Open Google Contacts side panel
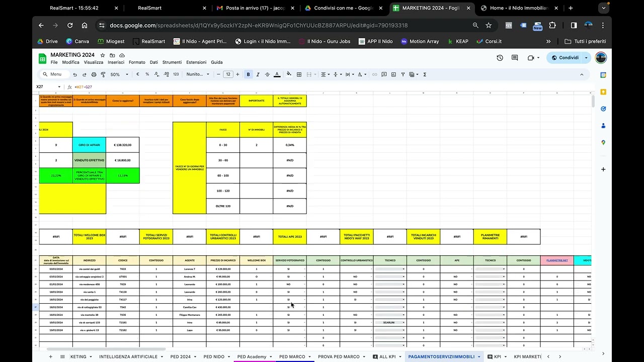Viewport: 644px width, 362px height. click(x=603, y=126)
